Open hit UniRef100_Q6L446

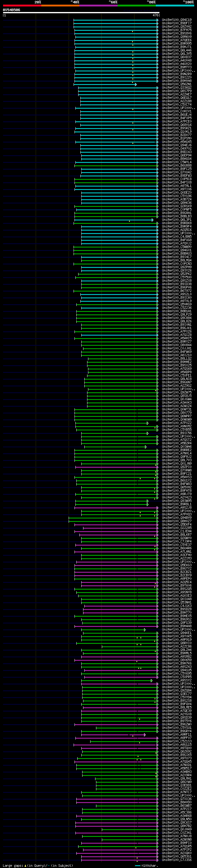(x=177, y=50)
